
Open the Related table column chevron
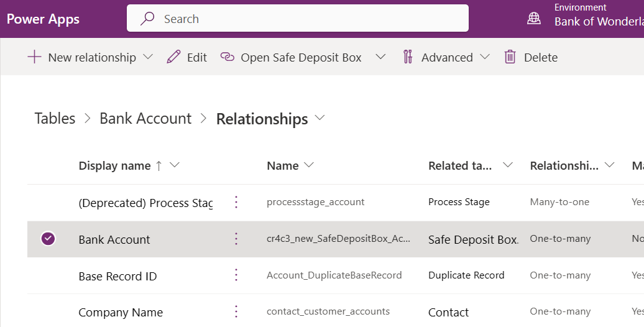coord(508,165)
